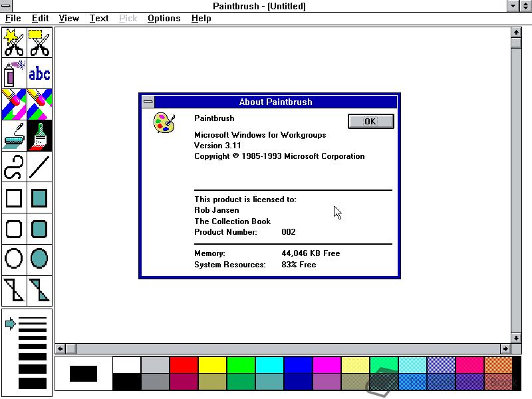The image size is (532, 399).
Task: Click the 'Rob Jansen' licensee name
Action: (x=217, y=210)
